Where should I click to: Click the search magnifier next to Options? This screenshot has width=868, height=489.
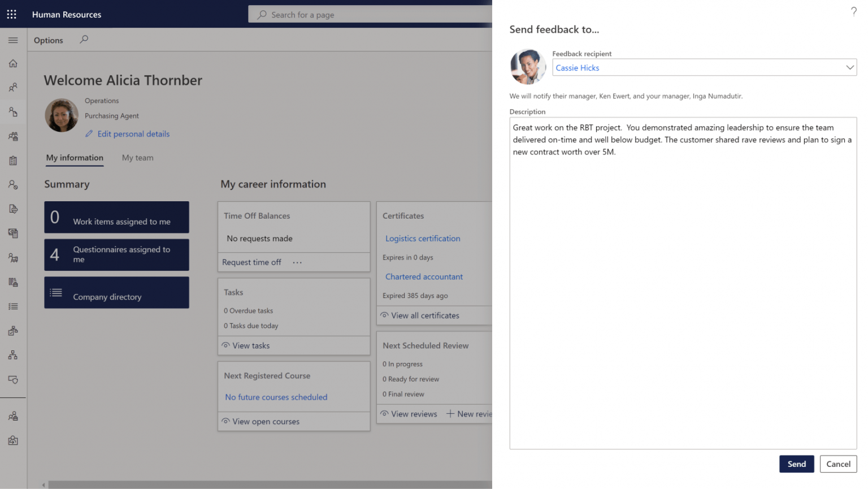83,40
